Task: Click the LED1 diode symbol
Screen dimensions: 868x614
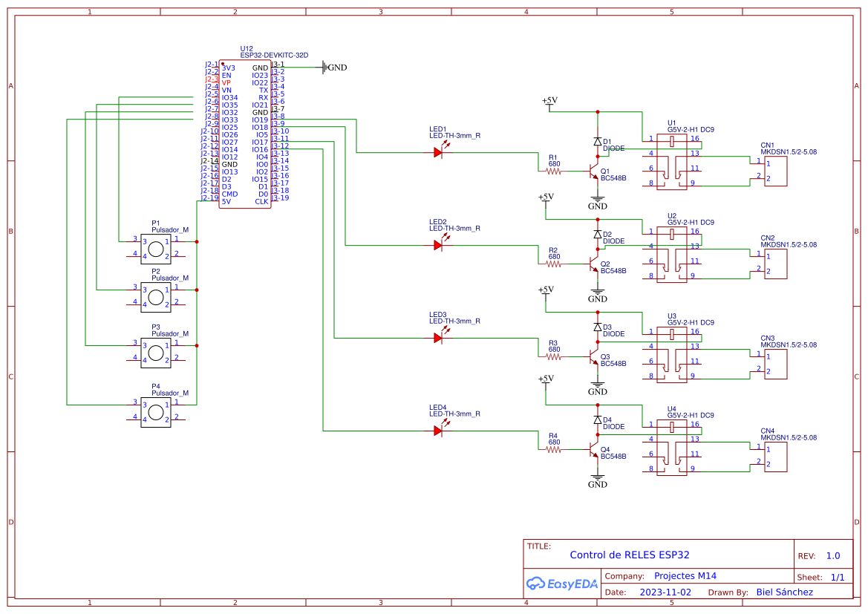Action: coord(438,152)
